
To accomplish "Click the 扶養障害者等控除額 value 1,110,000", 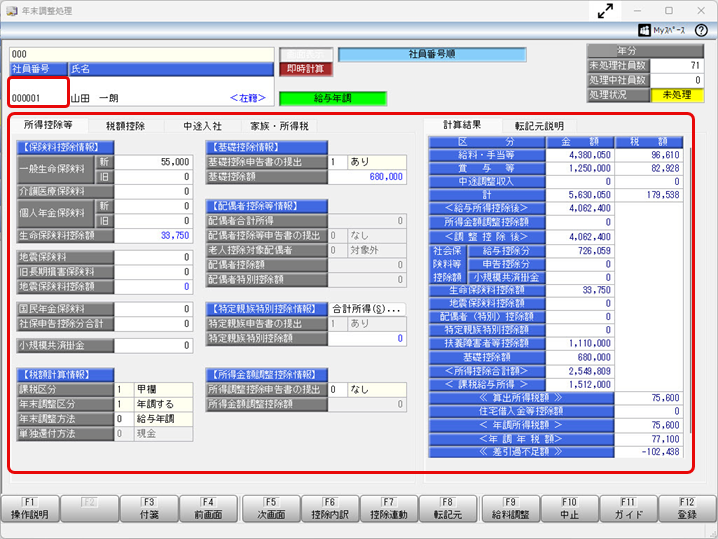I will [580, 343].
